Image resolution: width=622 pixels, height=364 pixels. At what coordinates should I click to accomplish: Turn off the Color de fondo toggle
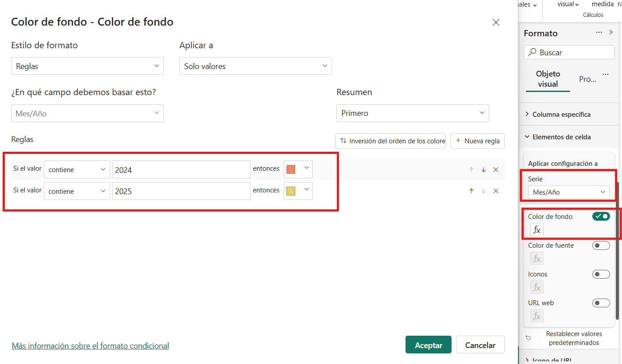tap(601, 216)
